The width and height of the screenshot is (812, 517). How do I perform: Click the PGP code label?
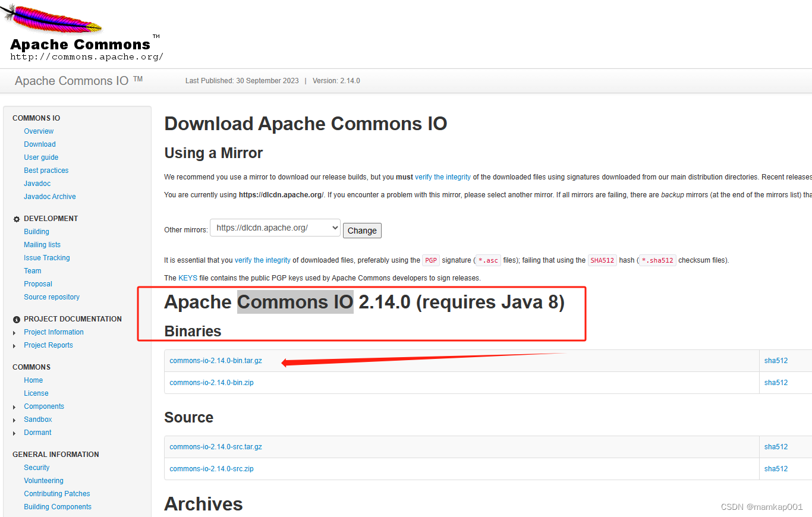click(x=431, y=260)
